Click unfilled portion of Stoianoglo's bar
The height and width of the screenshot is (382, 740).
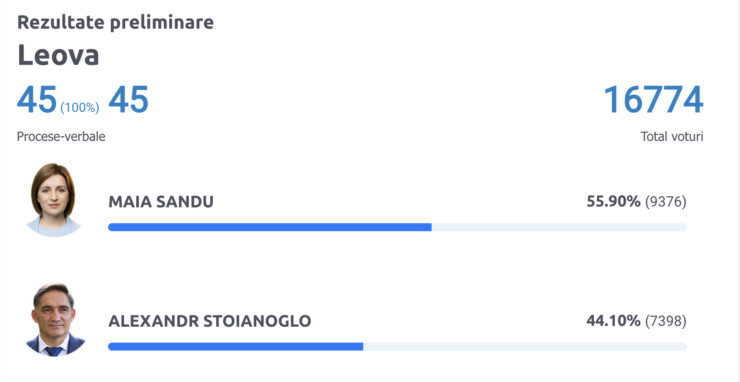(x=525, y=347)
